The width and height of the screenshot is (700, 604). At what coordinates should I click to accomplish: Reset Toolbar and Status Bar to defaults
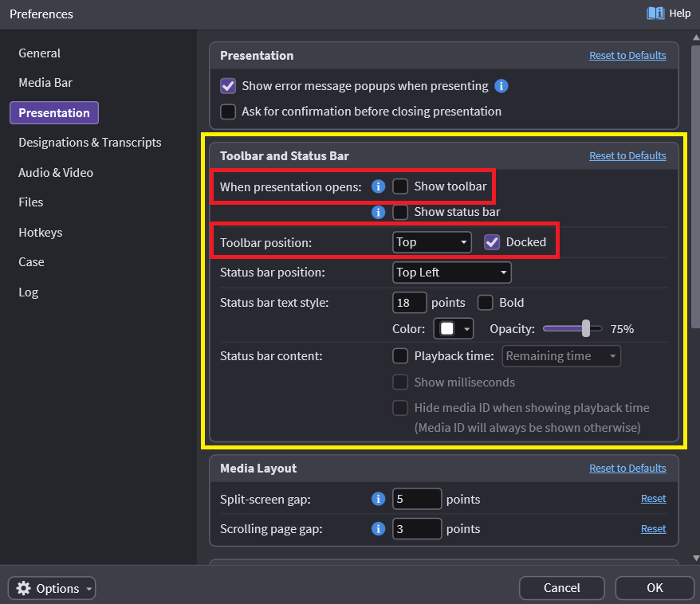627,156
